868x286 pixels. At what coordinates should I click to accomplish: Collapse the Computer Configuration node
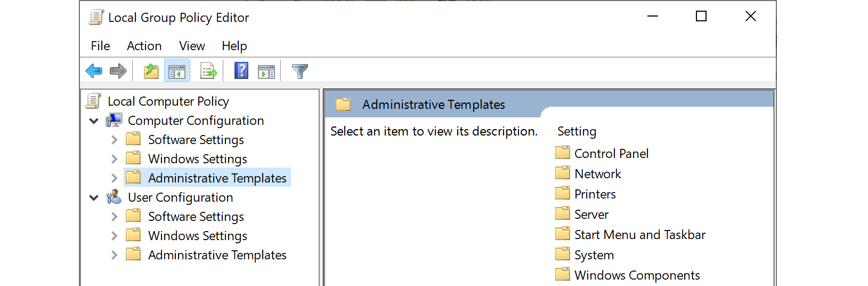(94, 121)
